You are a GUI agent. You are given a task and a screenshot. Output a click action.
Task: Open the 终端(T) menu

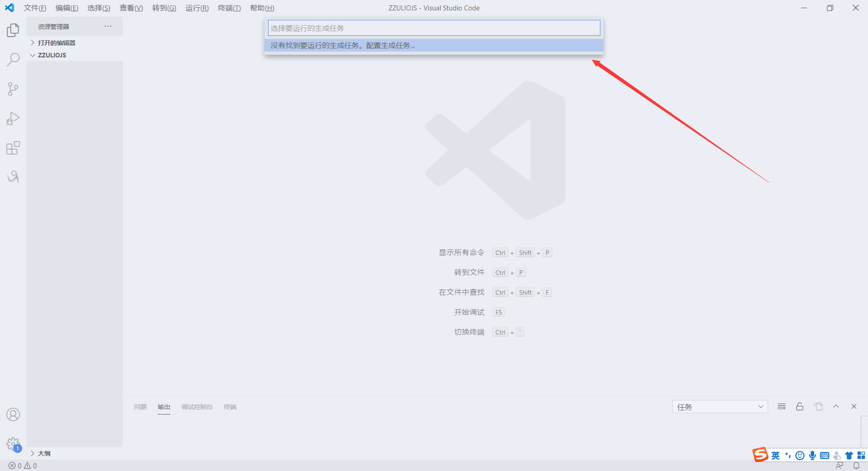tap(229, 8)
